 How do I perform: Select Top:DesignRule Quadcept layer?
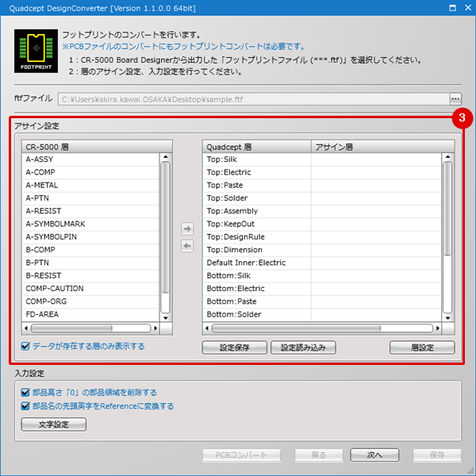pos(322,236)
